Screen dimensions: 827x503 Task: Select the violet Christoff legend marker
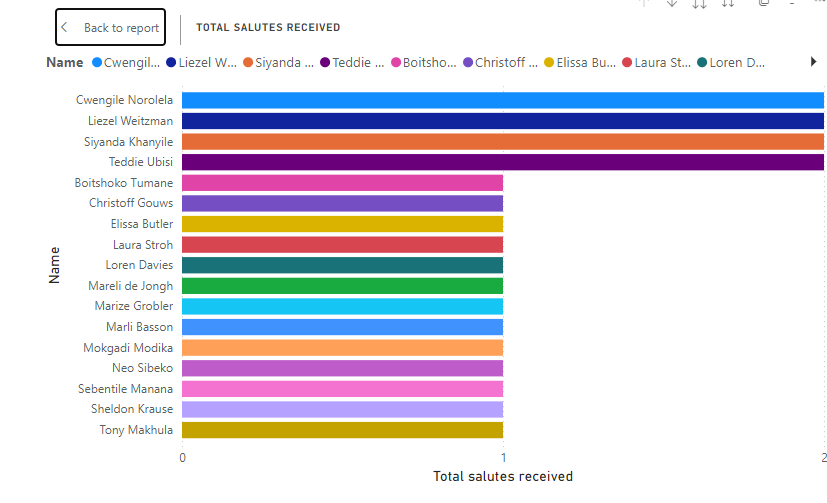467,62
